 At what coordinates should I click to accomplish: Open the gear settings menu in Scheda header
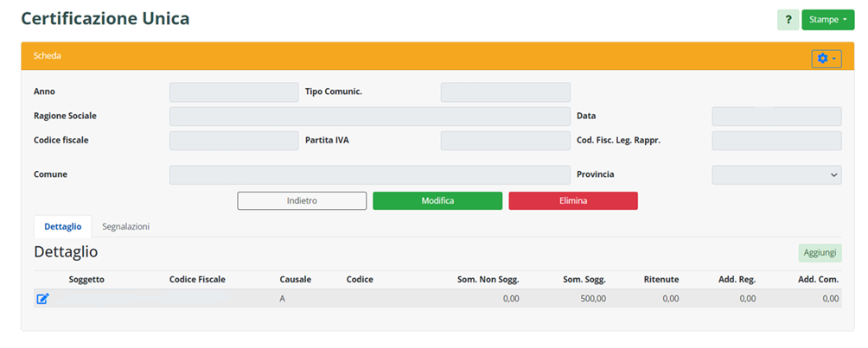pyautogui.click(x=826, y=59)
